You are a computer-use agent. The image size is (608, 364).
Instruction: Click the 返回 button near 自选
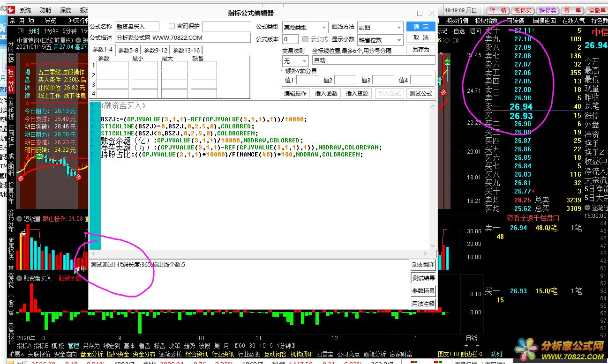tap(475, 31)
